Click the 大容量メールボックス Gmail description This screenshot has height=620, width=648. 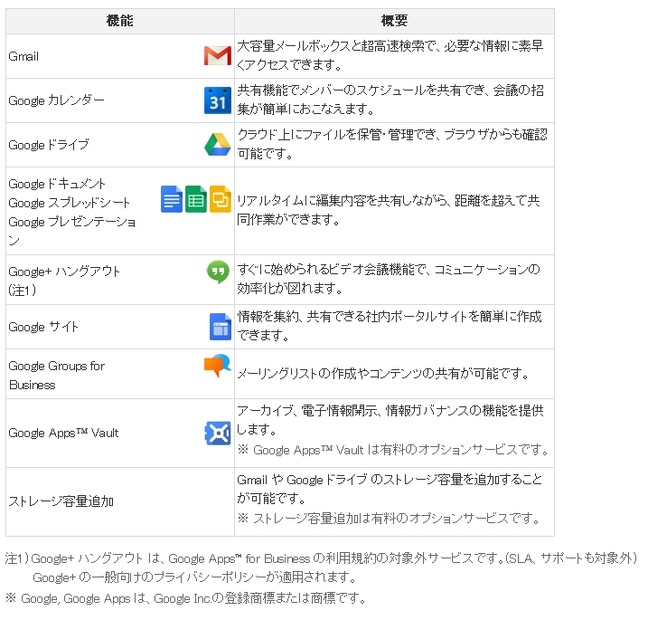(x=390, y=55)
